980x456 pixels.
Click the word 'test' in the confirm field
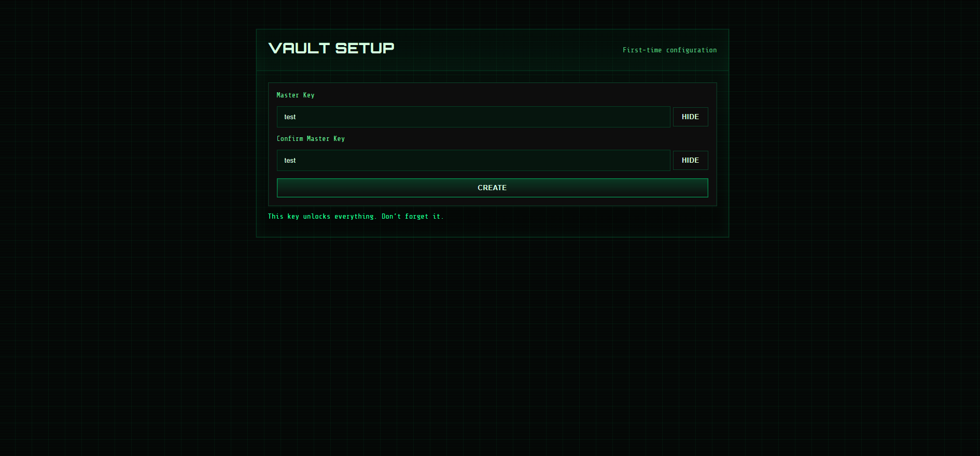pyautogui.click(x=290, y=161)
